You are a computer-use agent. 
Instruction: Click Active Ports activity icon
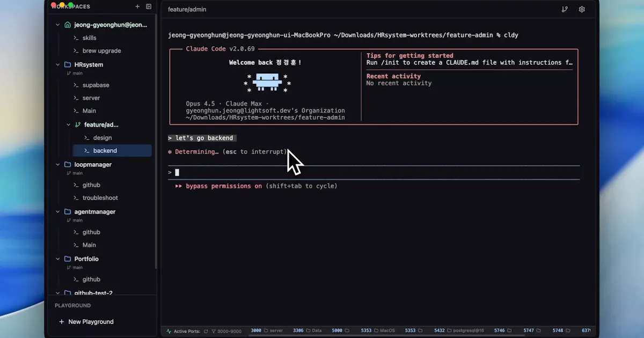point(169,331)
